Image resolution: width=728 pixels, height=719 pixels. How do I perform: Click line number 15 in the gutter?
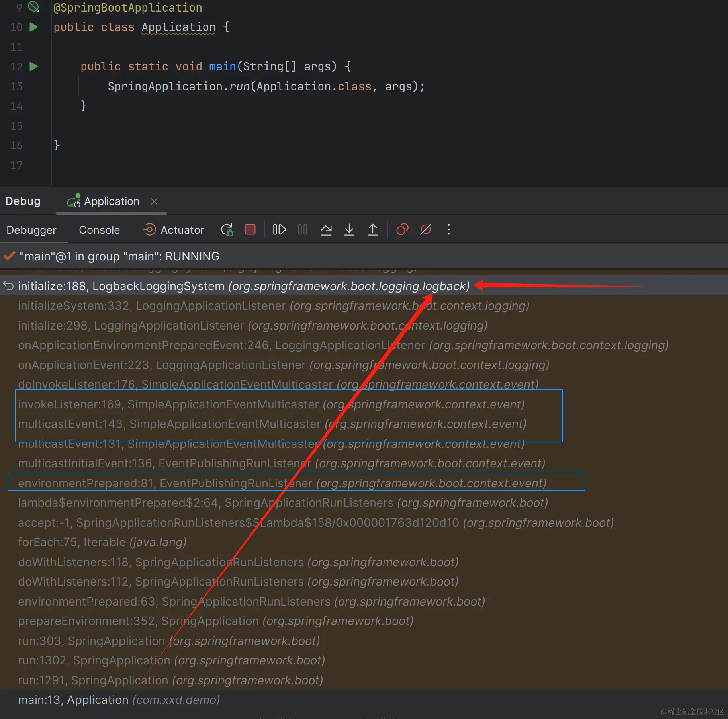pyautogui.click(x=16, y=126)
